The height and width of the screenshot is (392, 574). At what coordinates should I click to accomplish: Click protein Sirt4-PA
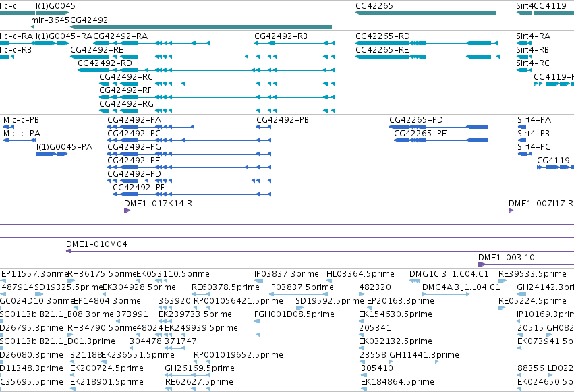[x=522, y=127]
